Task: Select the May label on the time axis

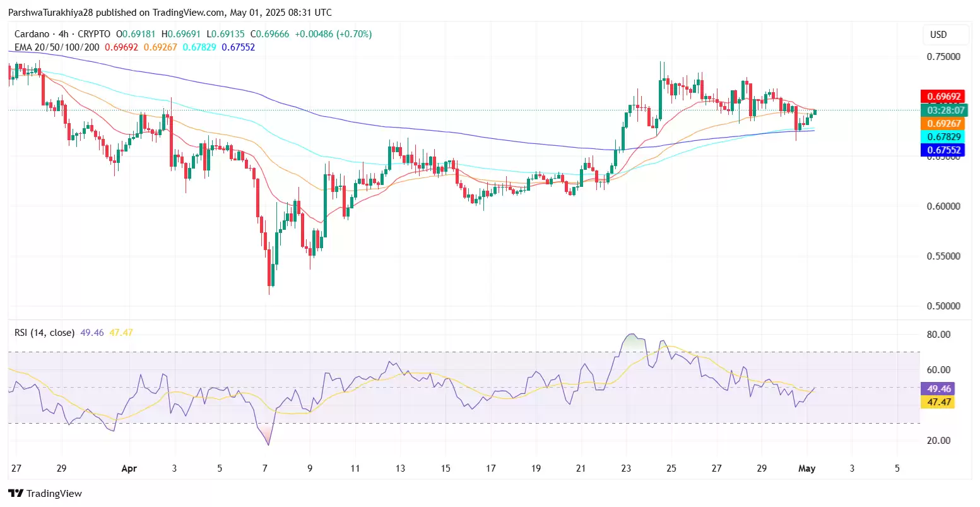Action: tap(808, 468)
